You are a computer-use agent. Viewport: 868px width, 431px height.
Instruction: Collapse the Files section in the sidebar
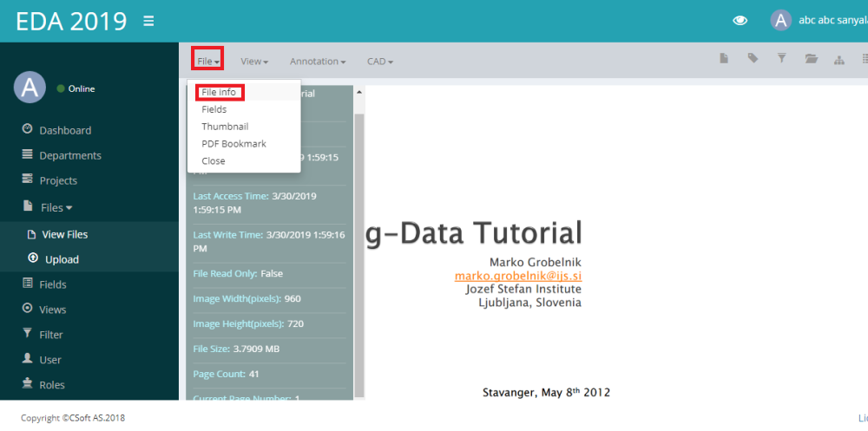[56, 208]
